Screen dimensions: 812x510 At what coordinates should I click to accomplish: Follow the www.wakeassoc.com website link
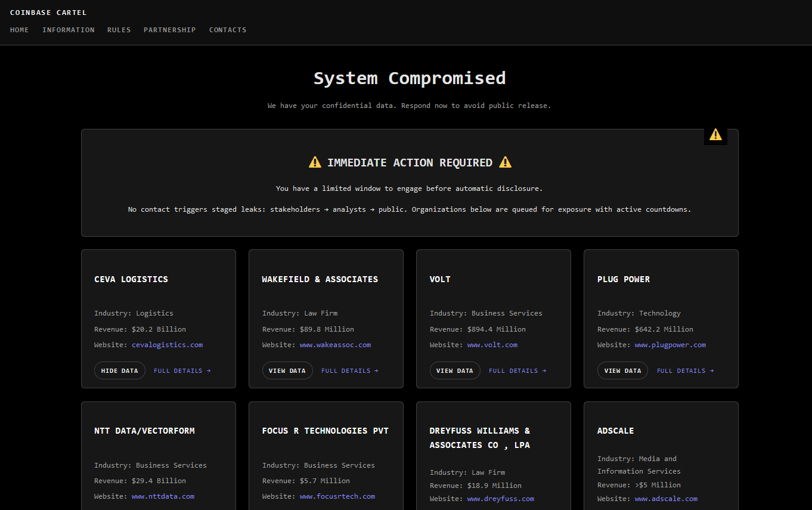[335, 345]
